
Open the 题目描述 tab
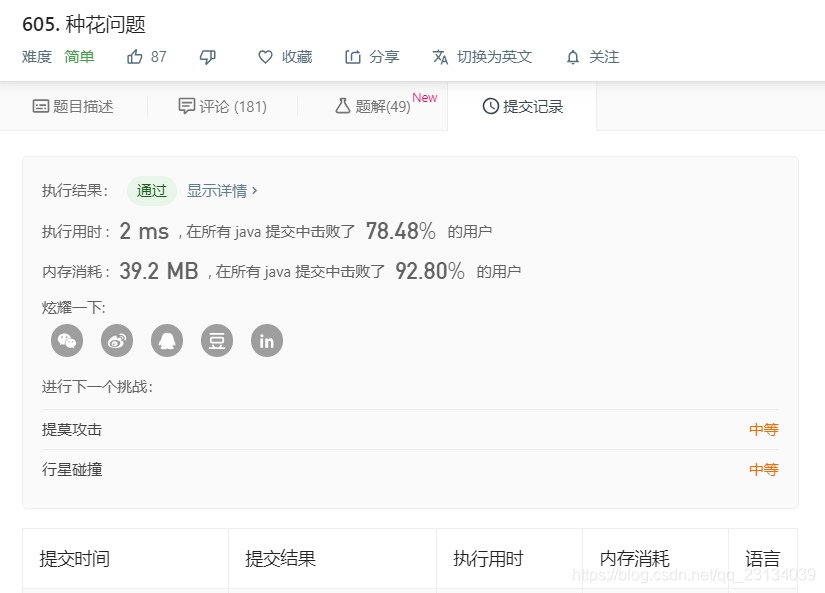coord(73,106)
